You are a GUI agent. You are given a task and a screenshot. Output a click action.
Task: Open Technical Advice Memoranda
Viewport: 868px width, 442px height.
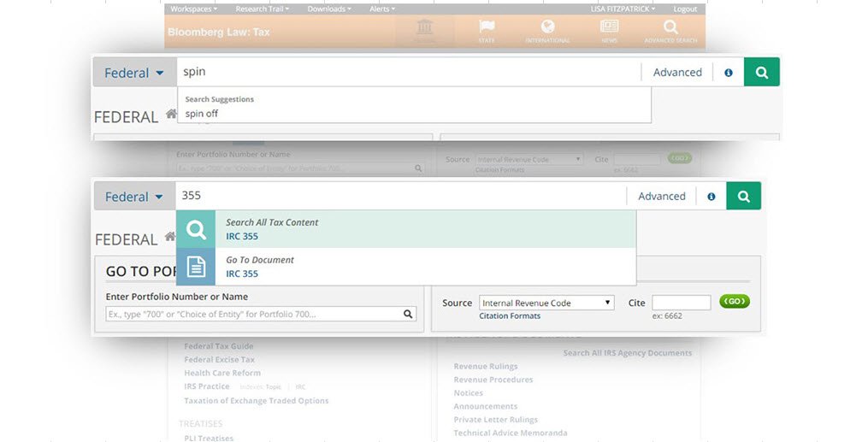(x=511, y=433)
